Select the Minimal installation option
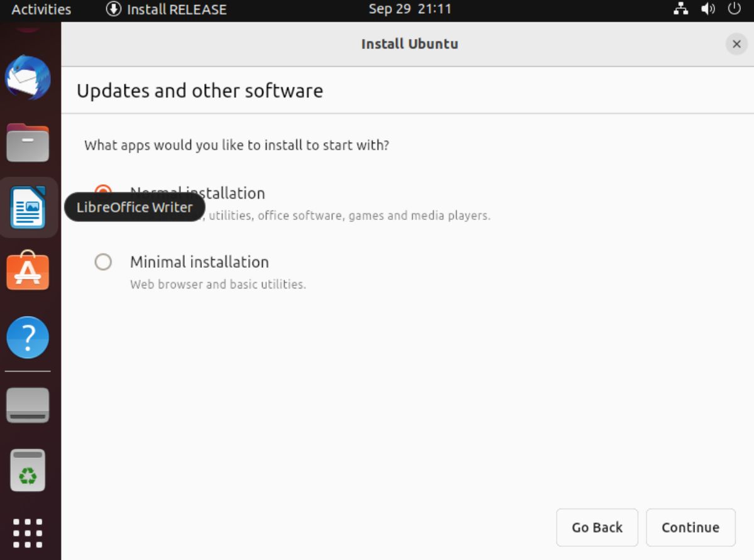754x560 pixels. click(x=103, y=262)
